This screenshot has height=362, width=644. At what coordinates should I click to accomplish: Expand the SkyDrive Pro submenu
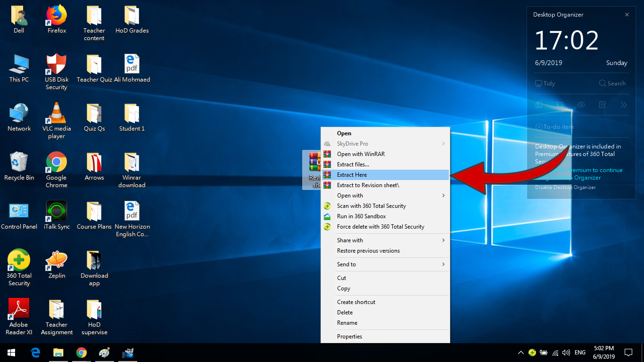[385, 144]
